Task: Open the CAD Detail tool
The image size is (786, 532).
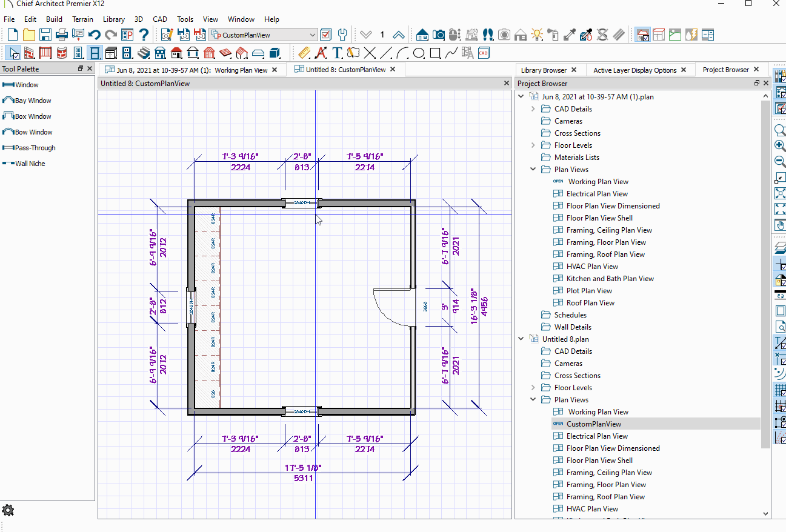Action: tap(483, 53)
